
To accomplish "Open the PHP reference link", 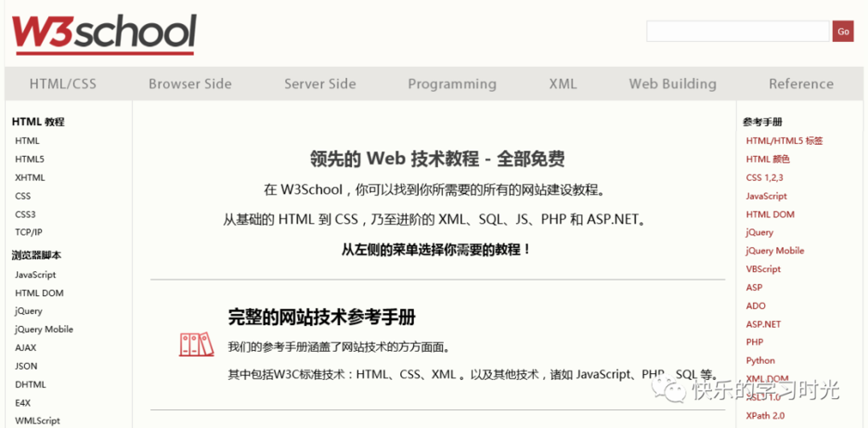I will point(755,342).
